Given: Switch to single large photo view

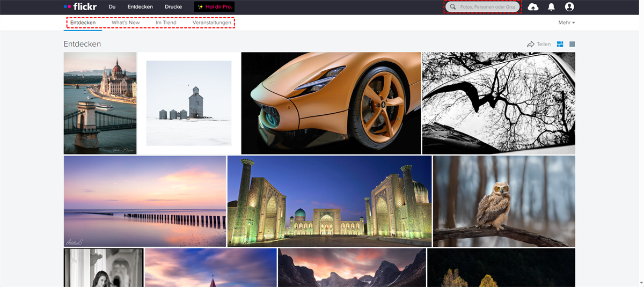Looking at the screenshot, I should coord(572,44).
